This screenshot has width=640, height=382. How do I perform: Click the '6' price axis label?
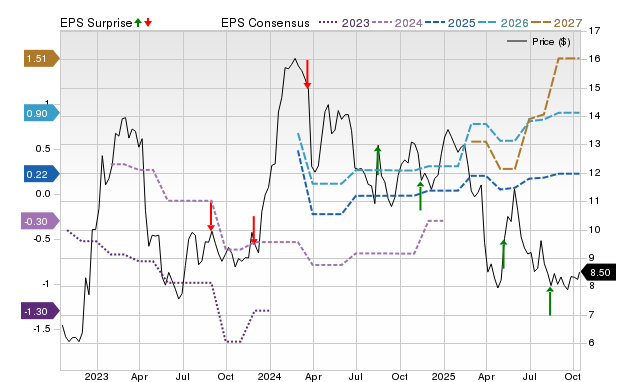591,343
